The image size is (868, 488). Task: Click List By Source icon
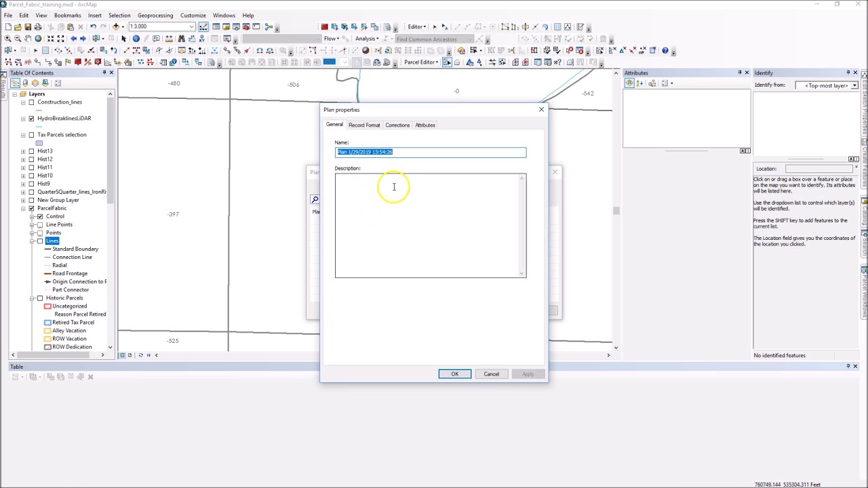coord(25,83)
